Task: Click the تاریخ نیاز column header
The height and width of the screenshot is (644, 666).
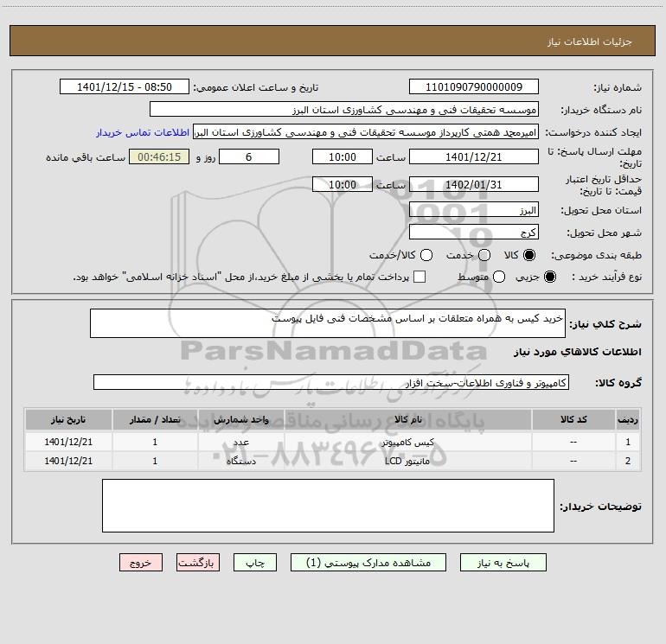Action: [68, 420]
